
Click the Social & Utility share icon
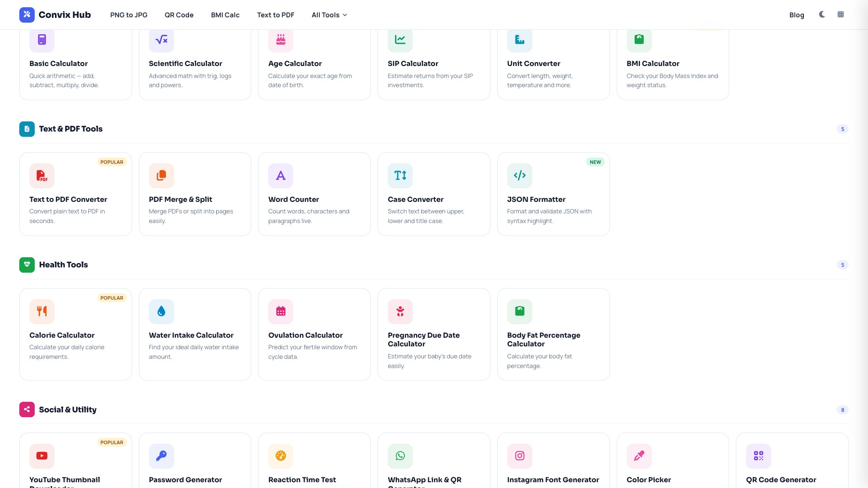coord(27,409)
